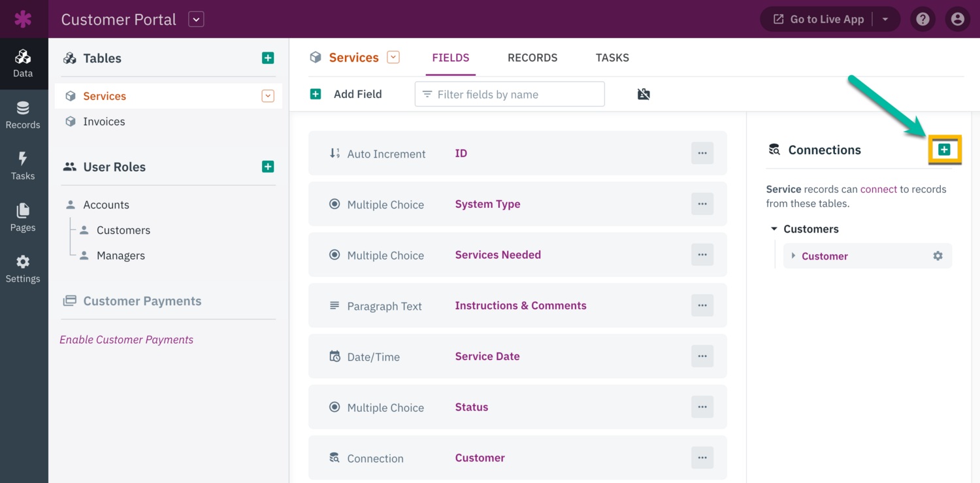Toggle the hidden fields icon beside filter
The width and height of the screenshot is (980, 483).
pos(644,94)
